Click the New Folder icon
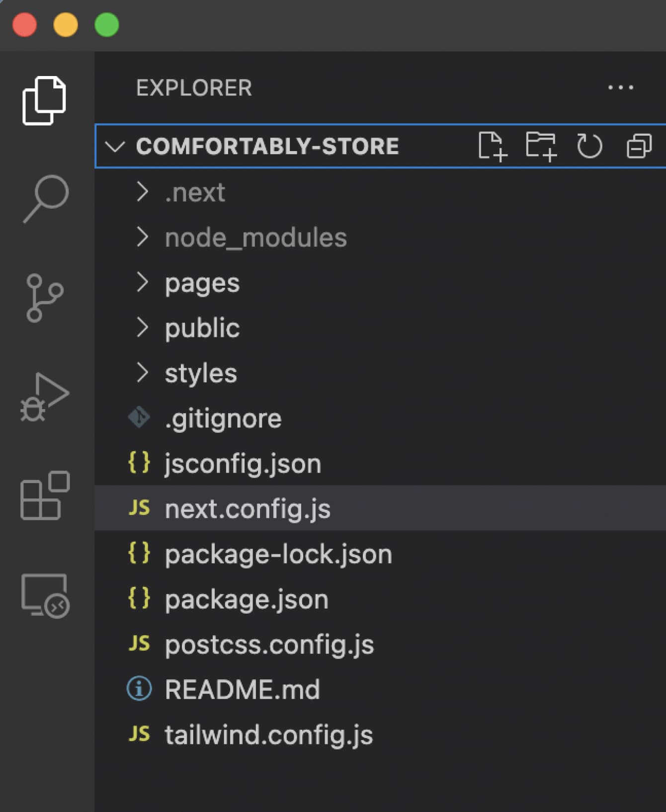The width and height of the screenshot is (666, 812). [541, 146]
